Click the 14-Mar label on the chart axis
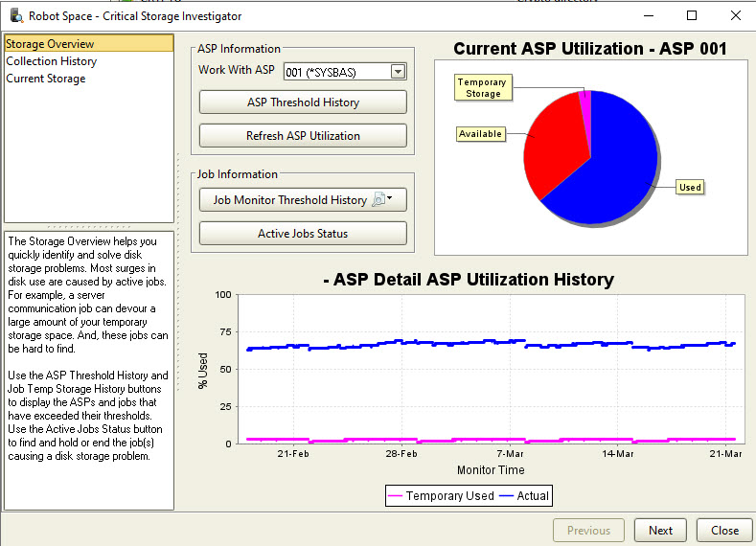 (618, 453)
